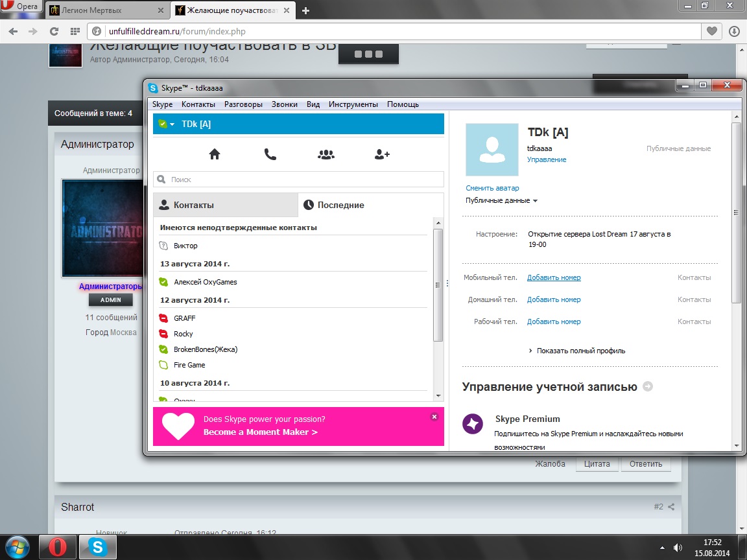Click the profile panel scrollbar down arrow

click(737, 446)
